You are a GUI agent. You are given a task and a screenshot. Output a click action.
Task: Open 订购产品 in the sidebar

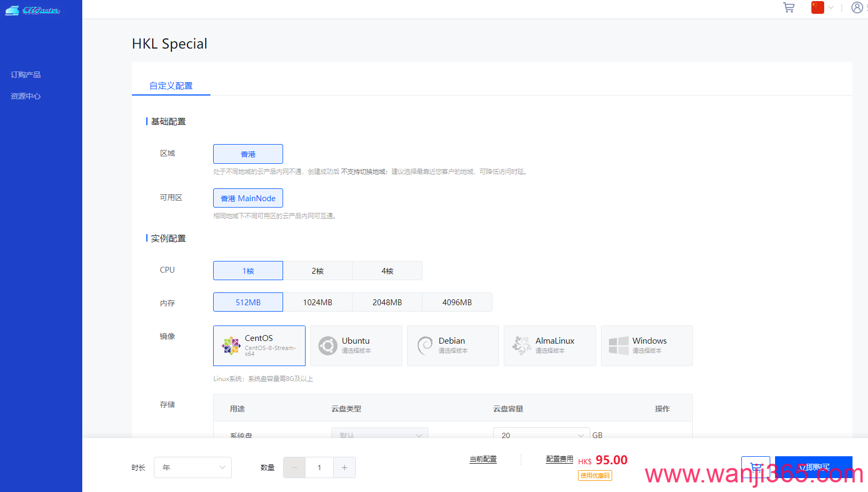(26, 75)
